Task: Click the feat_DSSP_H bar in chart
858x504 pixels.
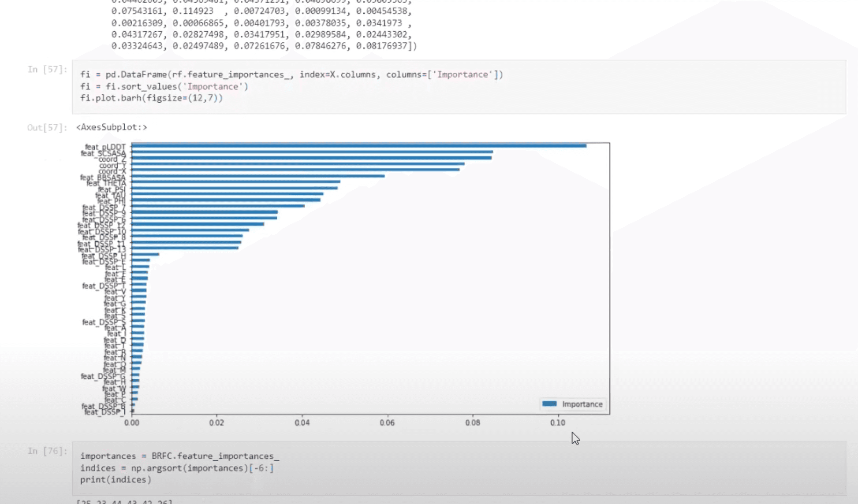Action: (x=145, y=254)
